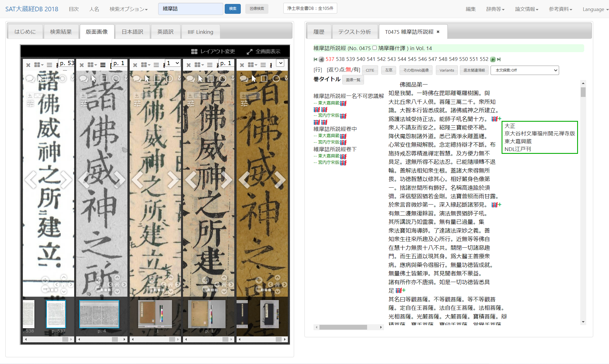This screenshot has width=609, height=364.
Task: Toggle the 行 line display option
Action: pyautogui.click(x=318, y=70)
